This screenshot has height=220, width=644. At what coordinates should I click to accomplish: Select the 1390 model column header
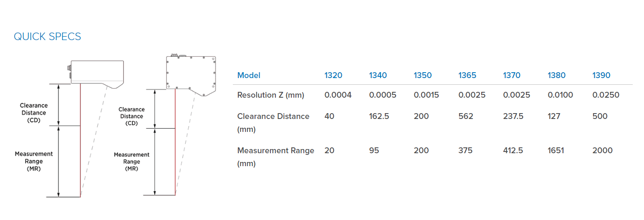(601, 76)
